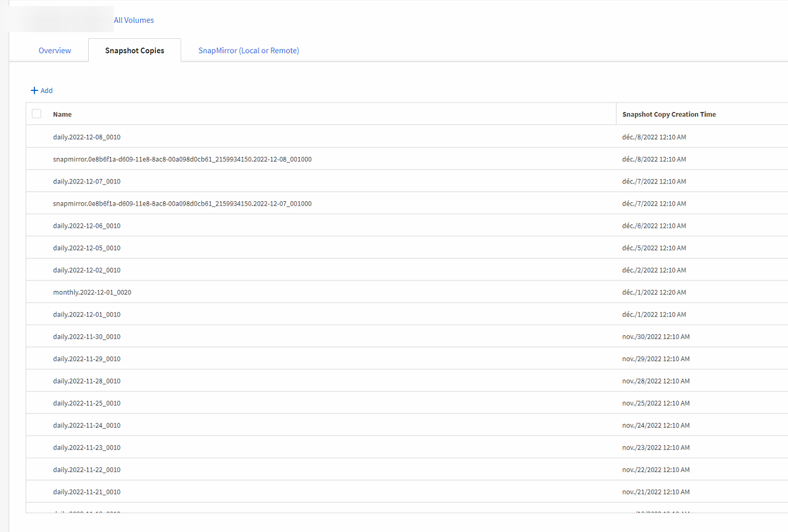Click the daily.2022-11-23_0010 snapshot name
Image resolution: width=788 pixels, height=532 pixels.
pyautogui.click(x=87, y=447)
